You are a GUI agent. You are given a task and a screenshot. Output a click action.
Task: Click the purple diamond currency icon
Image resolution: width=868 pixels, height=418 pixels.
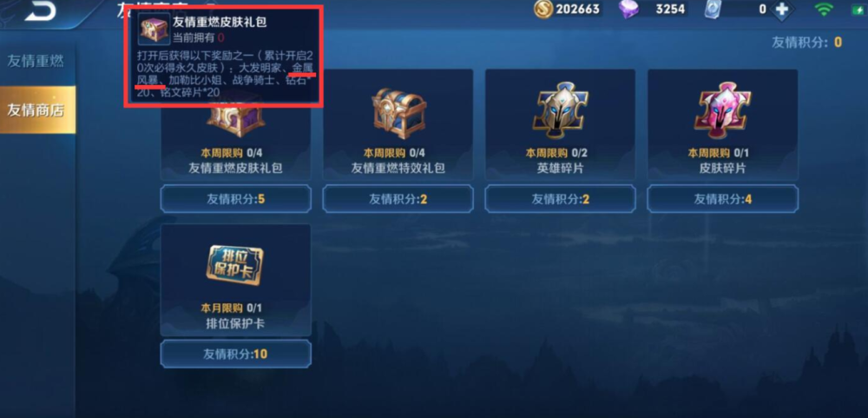[629, 10]
